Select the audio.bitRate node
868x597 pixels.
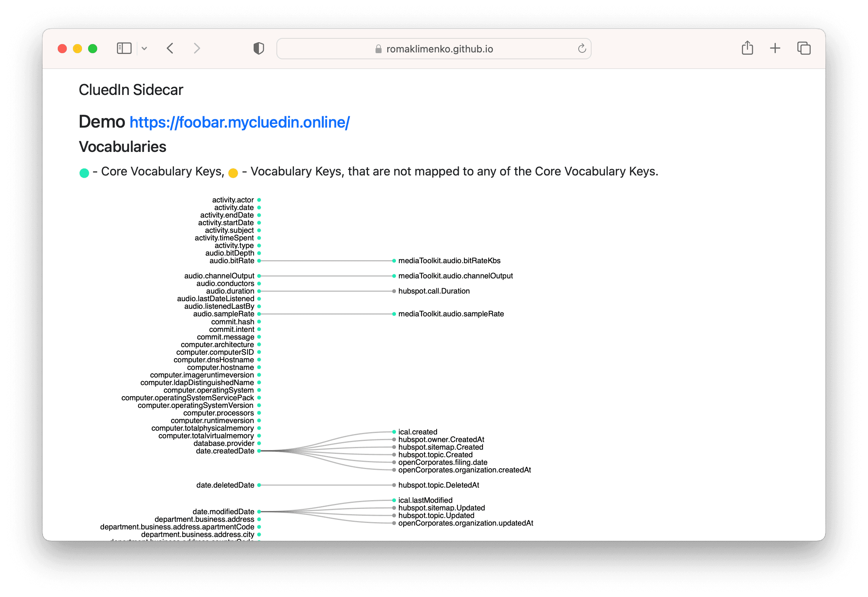[259, 261]
